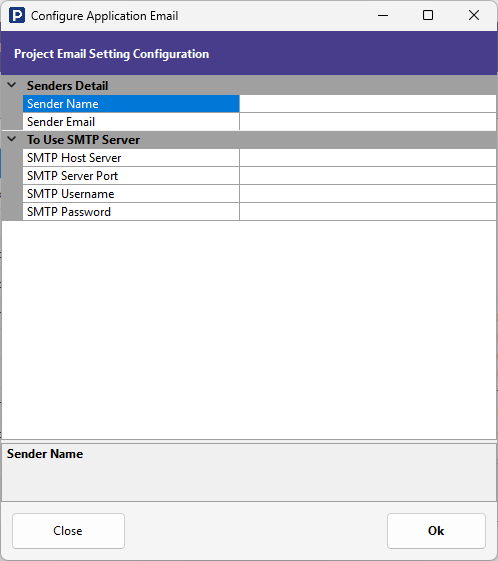
Task: Click the SMTP Username value field
Action: pyautogui.click(x=368, y=194)
